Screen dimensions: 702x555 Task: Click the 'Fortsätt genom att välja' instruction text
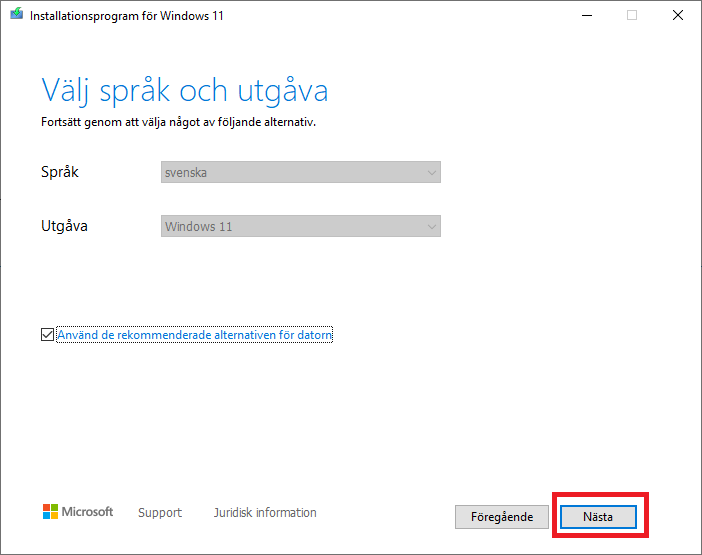point(185,122)
